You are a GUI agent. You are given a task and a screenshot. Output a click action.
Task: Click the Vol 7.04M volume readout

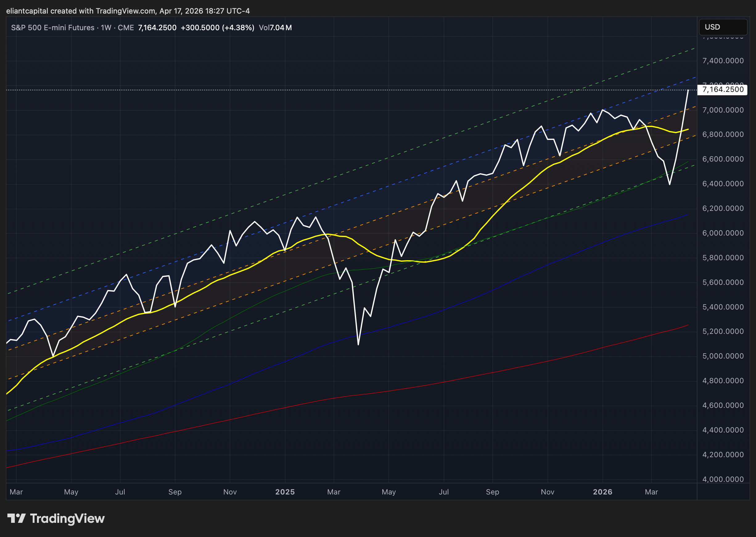(x=275, y=28)
